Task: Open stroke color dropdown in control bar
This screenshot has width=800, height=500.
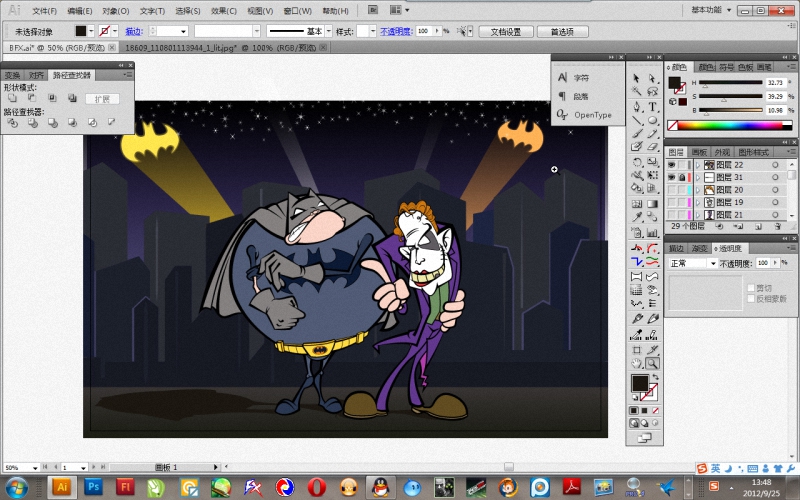Action: pos(115,31)
